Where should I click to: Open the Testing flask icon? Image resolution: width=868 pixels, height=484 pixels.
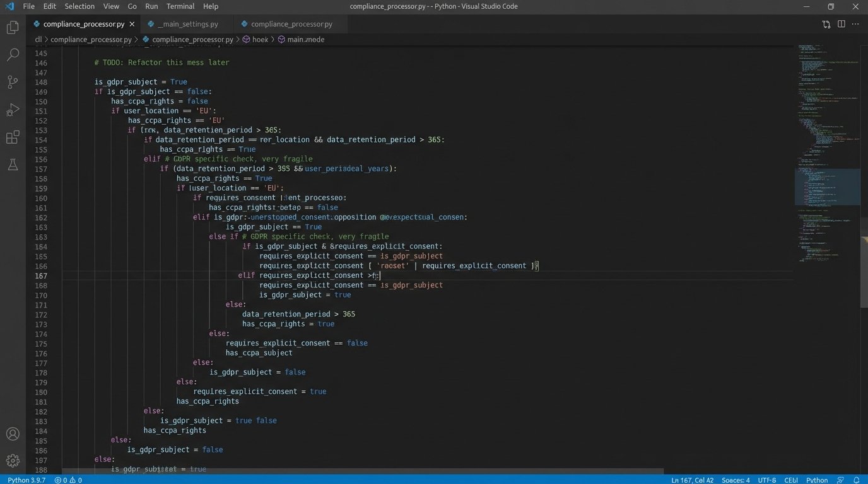[x=13, y=164]
